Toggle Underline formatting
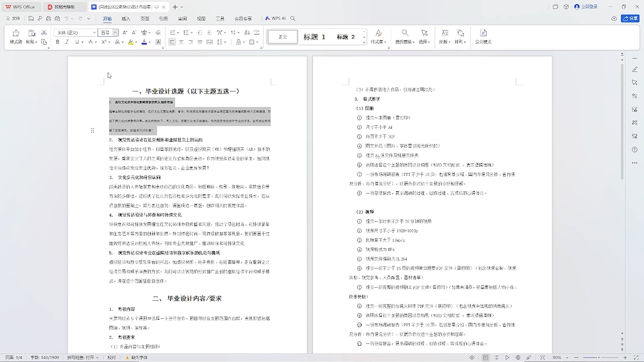The height and width of the screenshot is (362, 644). click(77, 42)
